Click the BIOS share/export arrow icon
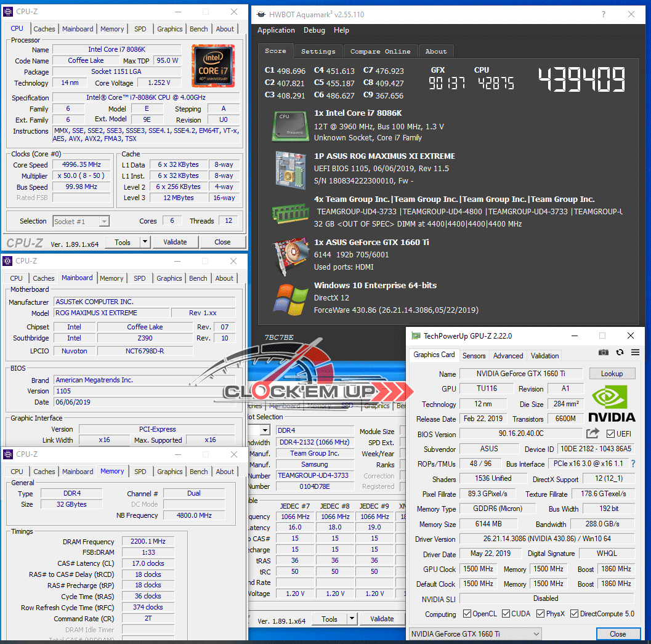 (592, 433)
